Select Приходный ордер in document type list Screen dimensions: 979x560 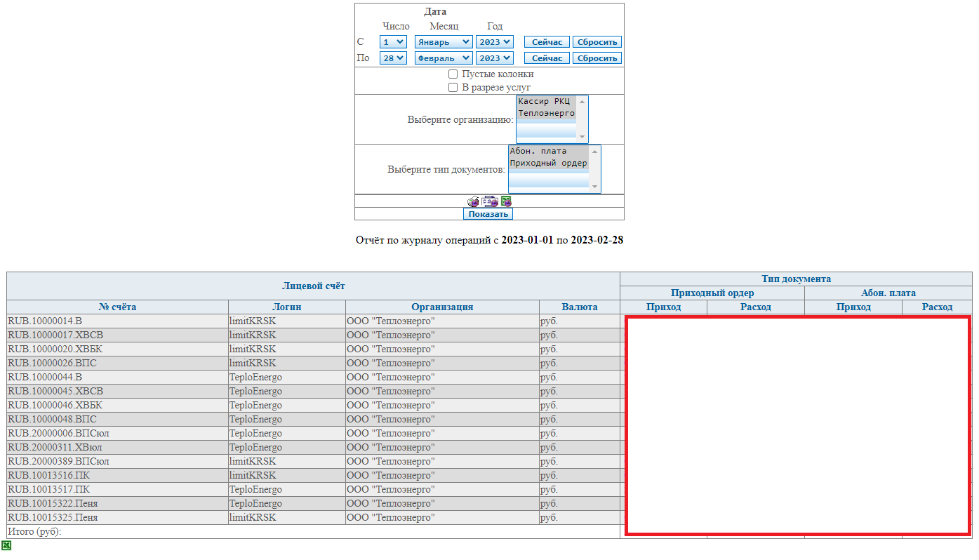coord(547,164)
